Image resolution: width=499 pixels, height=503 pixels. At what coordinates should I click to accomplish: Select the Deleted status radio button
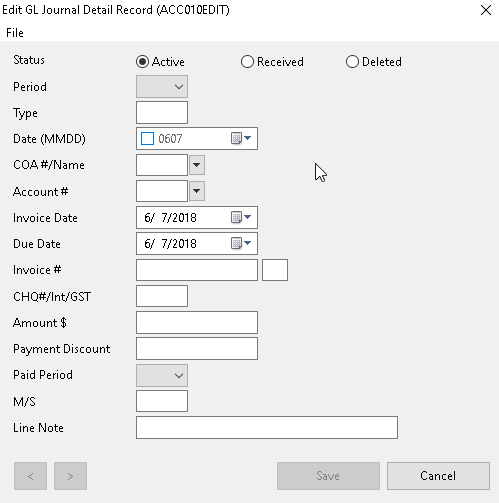point(352,62)
